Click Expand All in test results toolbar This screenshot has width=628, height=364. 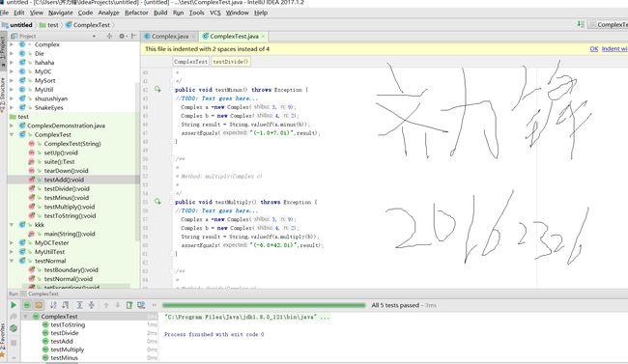[x=79, y=305]
